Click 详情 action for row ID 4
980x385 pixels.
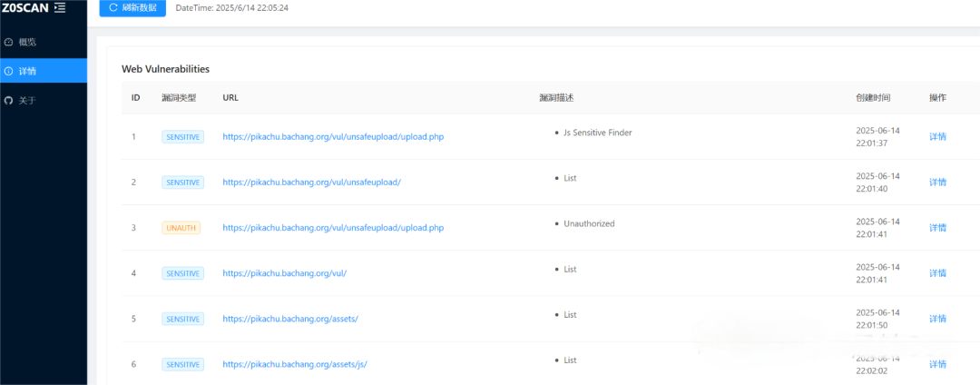point(937,273)
